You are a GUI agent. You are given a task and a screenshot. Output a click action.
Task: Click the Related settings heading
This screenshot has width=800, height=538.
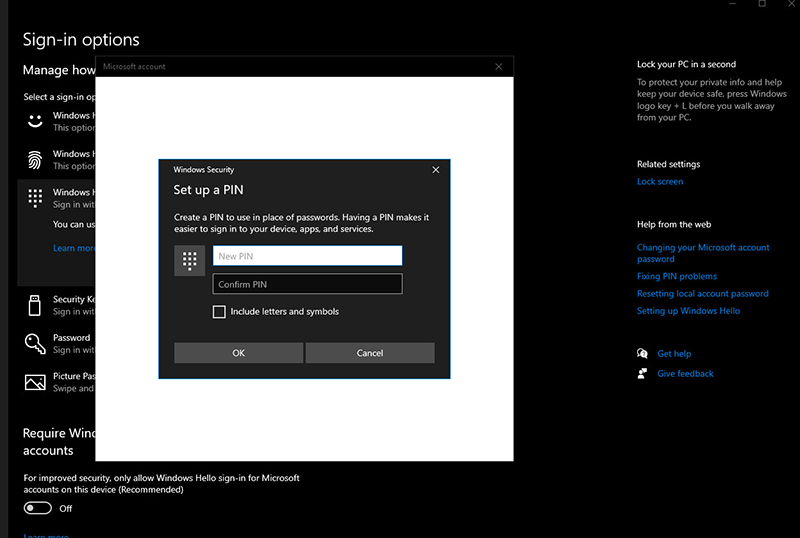(x=668, y=164)
